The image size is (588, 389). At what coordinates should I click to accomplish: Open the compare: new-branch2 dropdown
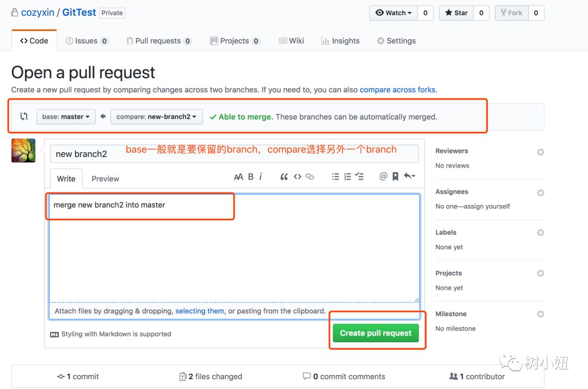coord(156,116)
